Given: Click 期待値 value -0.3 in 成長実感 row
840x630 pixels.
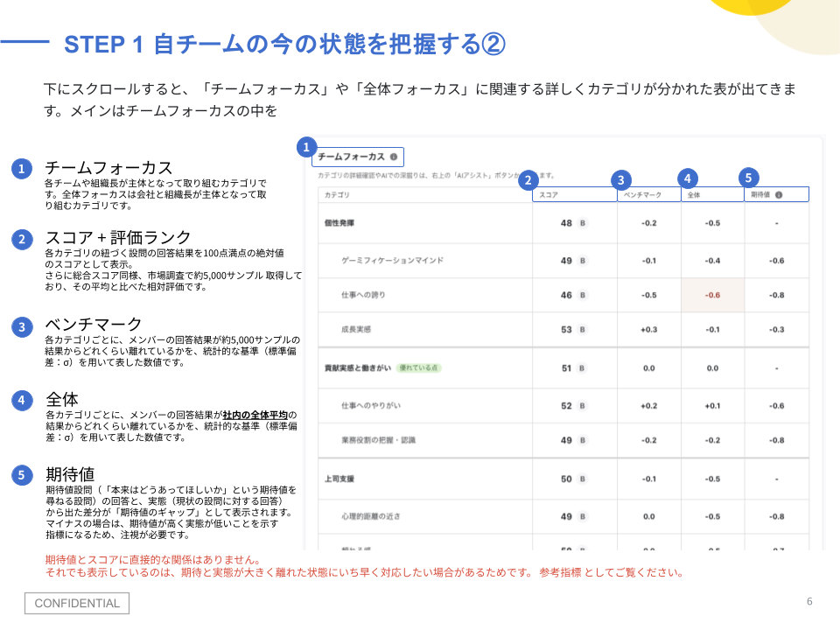Looking at the screenshot, I should (776, 330).
